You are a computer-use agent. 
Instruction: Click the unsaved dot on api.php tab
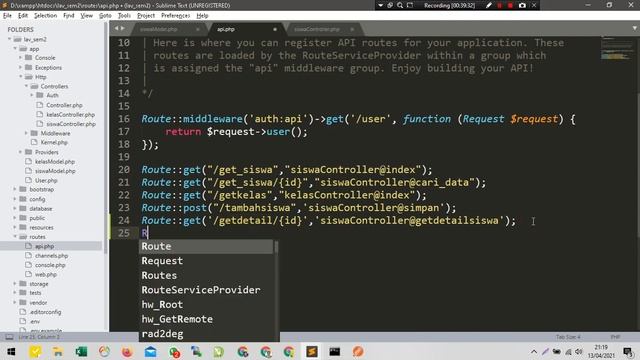tap(275, 29)
